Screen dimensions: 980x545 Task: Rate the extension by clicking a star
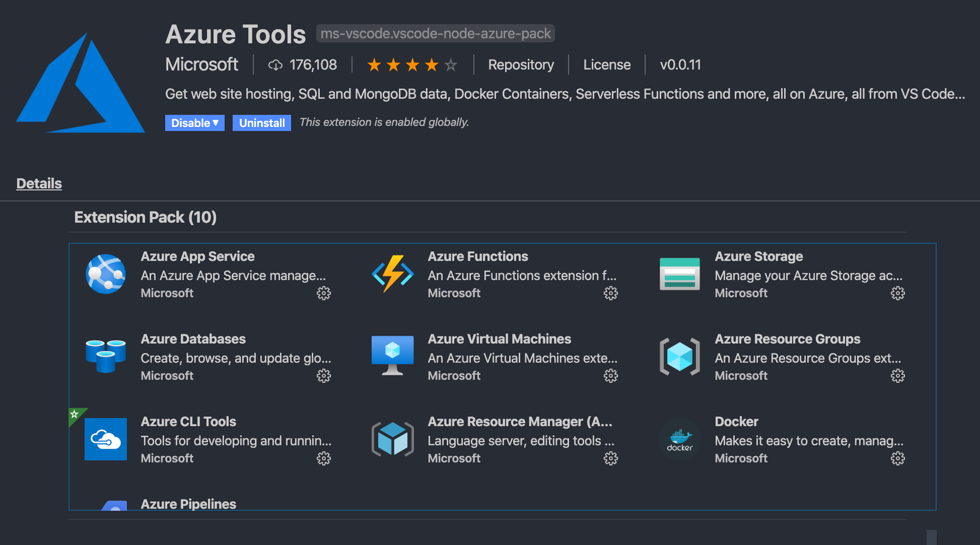click(x=412, y=64)
